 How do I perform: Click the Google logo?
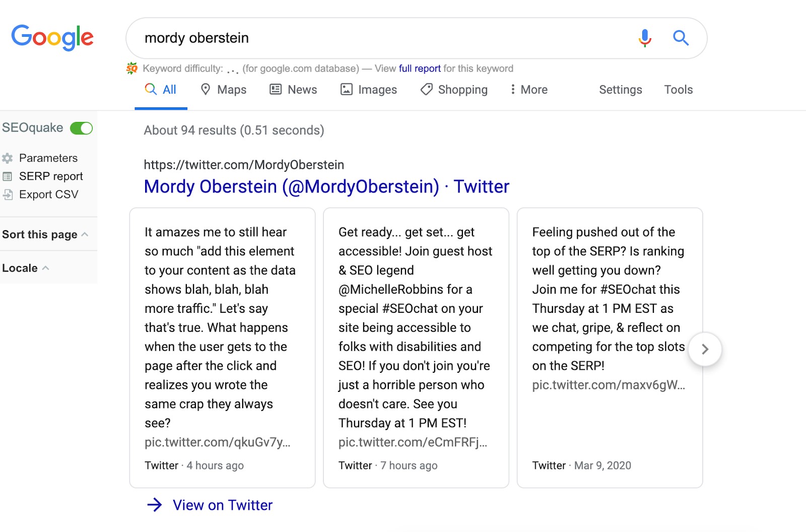[52, 37]
